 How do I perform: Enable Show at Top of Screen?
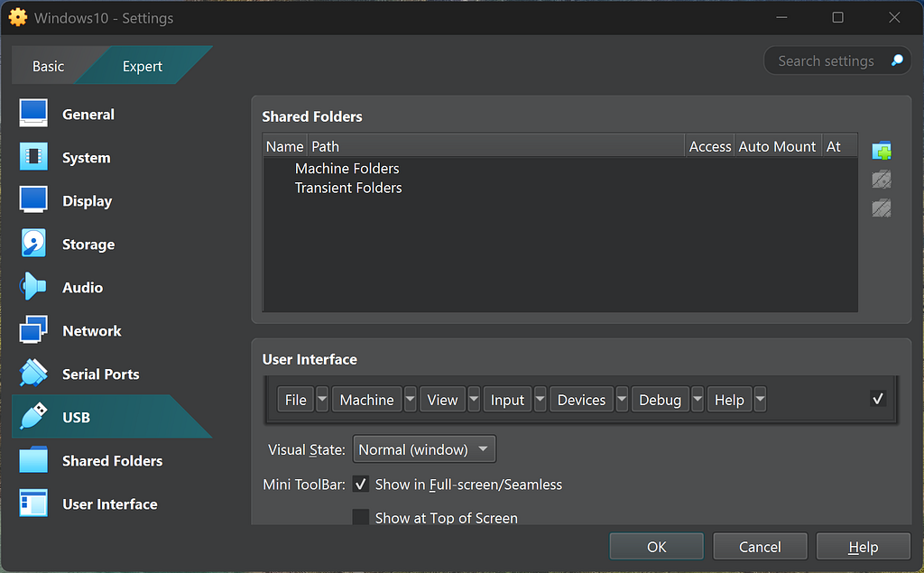click(361, 518)
